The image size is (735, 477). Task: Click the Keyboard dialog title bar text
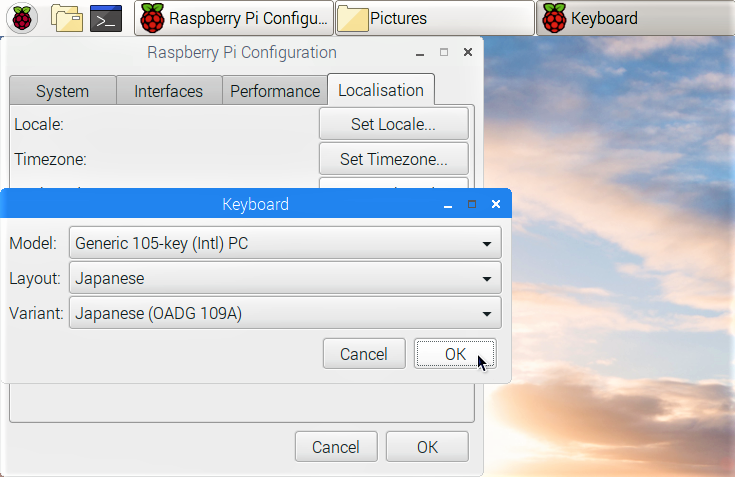255,204
